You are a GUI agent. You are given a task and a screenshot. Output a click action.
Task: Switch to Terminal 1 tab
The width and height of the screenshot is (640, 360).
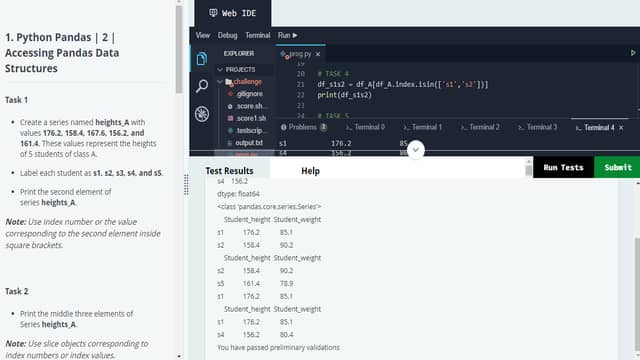click(422, 127)
